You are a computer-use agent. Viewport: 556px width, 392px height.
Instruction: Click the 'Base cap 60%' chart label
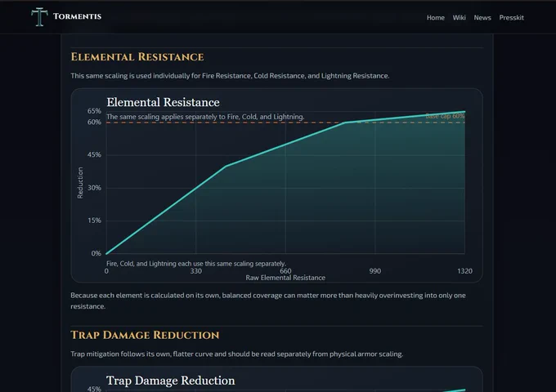click(445, 116)
